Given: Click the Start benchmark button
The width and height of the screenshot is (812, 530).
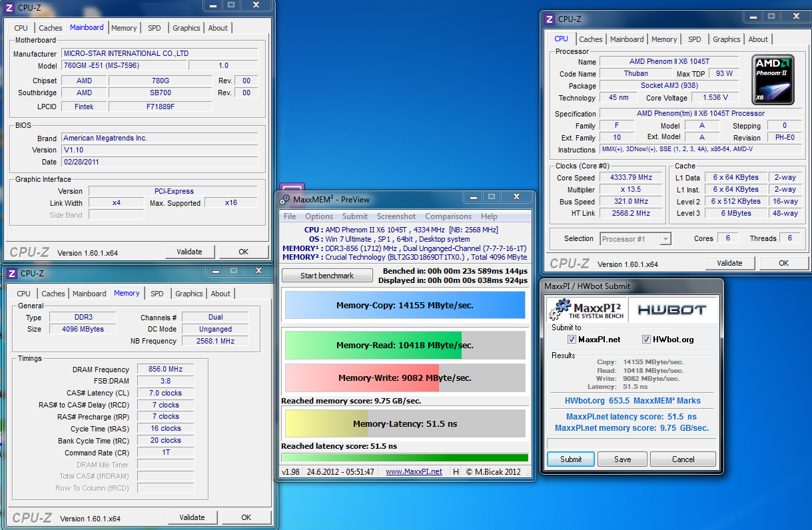Looking at the screenshot, I should coord(327,275).
